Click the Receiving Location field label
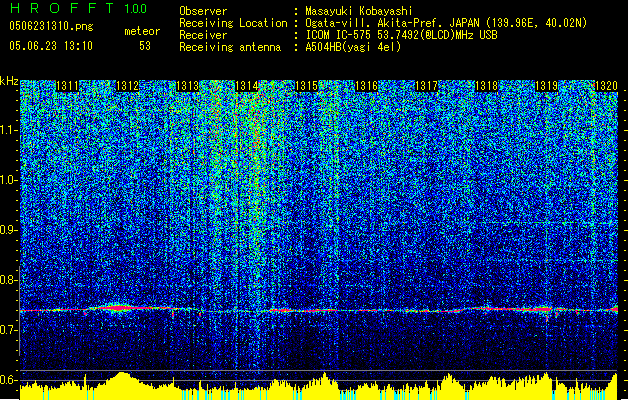The image size is (629, 400). pyautogui.click(x=233, y=23)
